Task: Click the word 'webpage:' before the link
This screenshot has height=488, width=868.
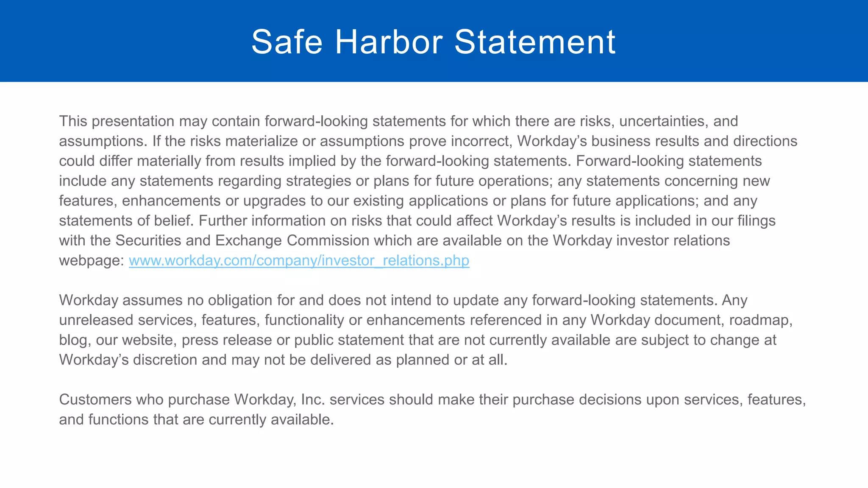Action: (x=92, y=261)
